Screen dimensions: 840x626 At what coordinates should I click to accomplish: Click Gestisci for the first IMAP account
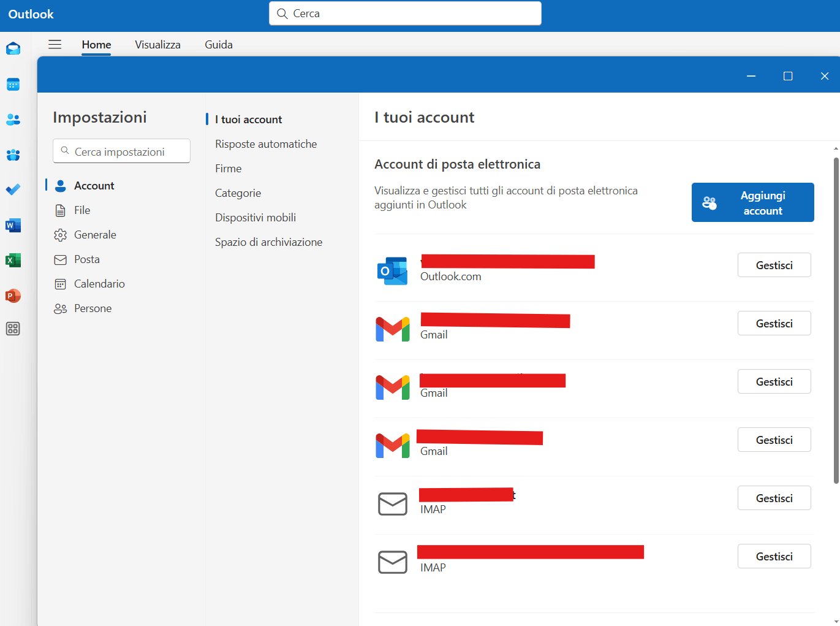[x=774, y=498]
